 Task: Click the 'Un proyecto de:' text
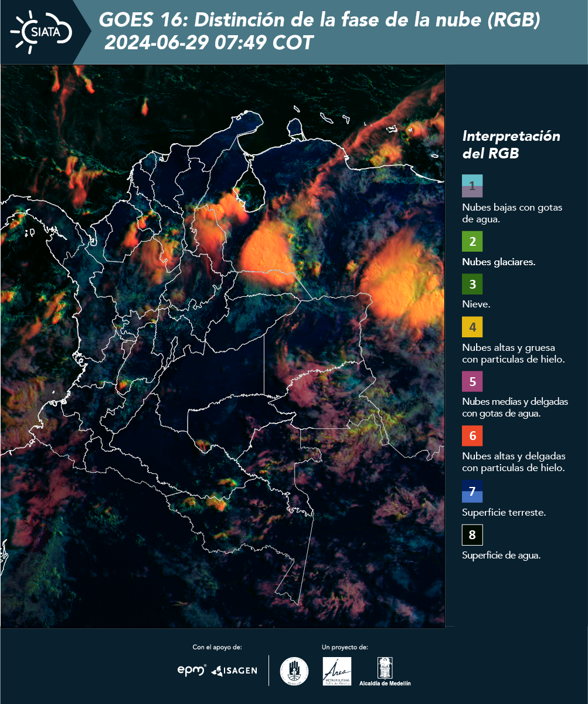pyautogui.click(x=345, y=647)
